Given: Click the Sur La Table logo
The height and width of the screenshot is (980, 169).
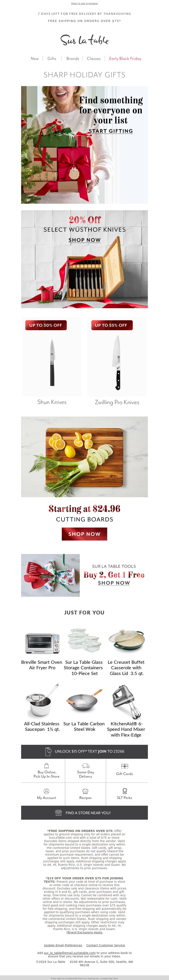Looking at the screenshot, I should (84, 40).
